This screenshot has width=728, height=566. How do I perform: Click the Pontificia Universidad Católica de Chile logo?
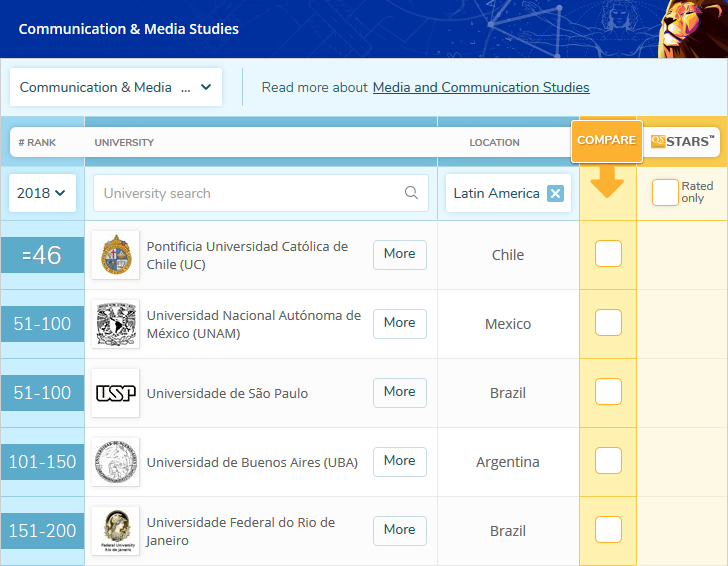point(115,255)
